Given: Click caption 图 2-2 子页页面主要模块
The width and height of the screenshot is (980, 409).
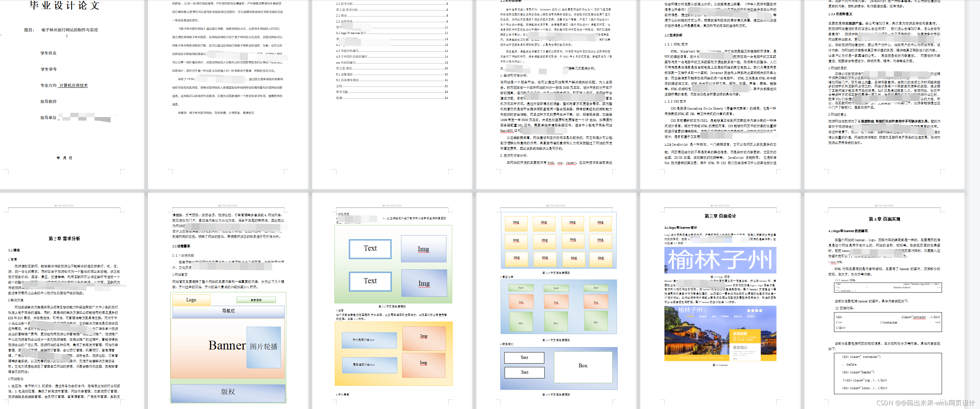Looking at the screenshot, I should tap(392, 306).
